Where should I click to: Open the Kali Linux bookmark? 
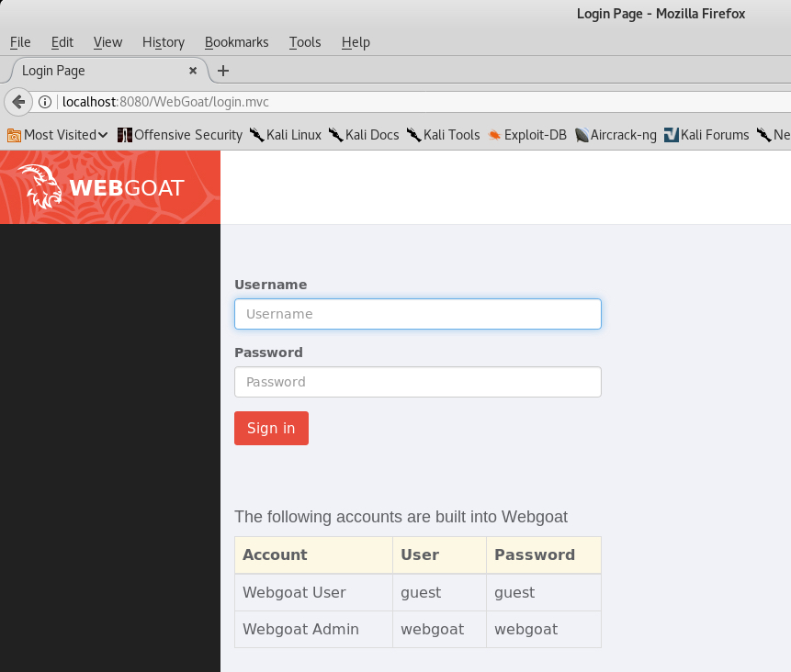(286, 135)
